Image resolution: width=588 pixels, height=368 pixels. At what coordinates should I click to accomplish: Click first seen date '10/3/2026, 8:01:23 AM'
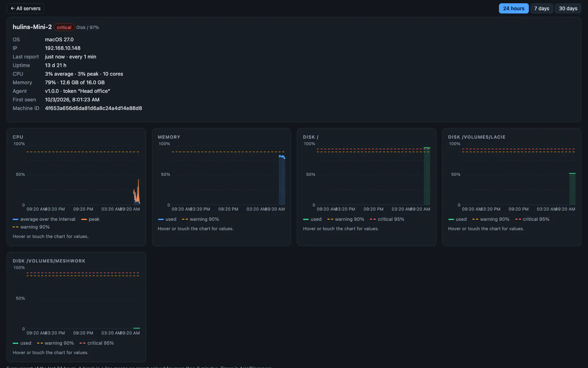point(72,100)
